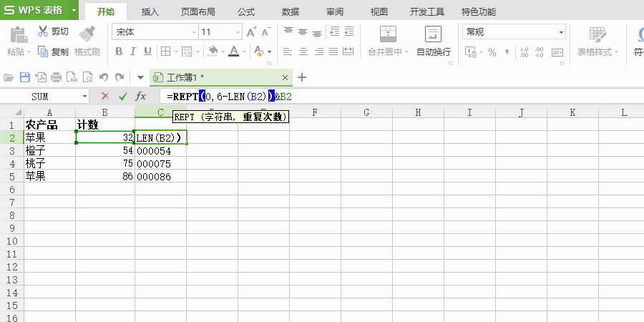Click the 剪切 cut button
Image resolution: width=644 pixels, height=322 pixels.
point(53,31)
